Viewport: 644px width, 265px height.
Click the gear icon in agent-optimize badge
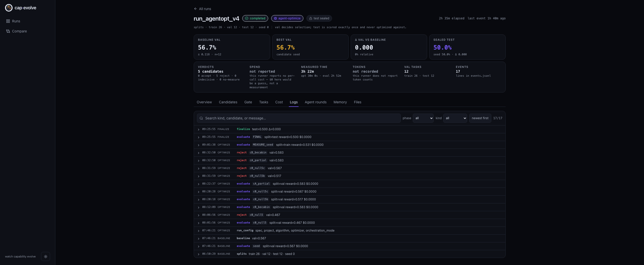(275, 18)
